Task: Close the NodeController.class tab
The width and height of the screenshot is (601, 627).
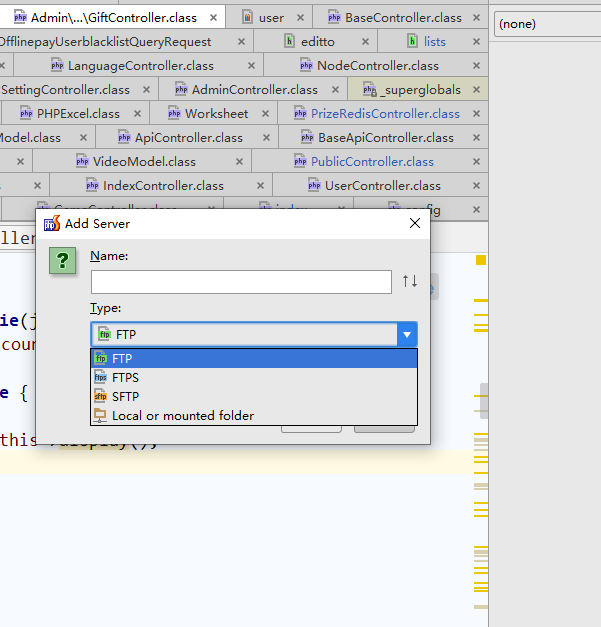Action: point(476,66)
